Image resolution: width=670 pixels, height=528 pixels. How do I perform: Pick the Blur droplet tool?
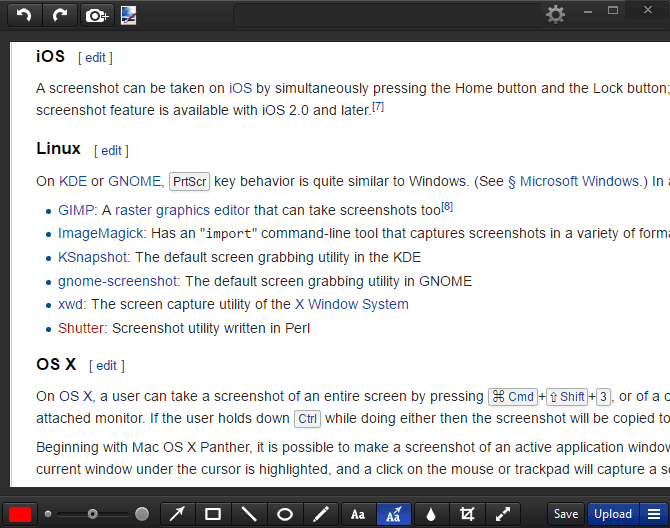[431, 514]
